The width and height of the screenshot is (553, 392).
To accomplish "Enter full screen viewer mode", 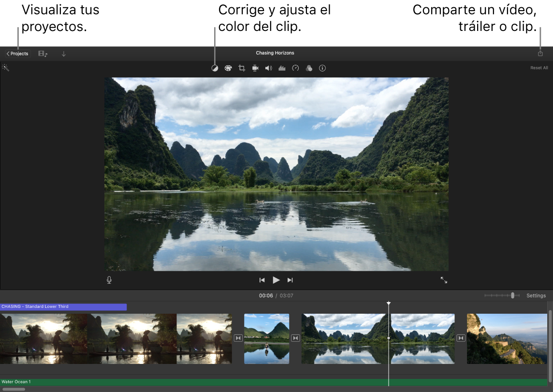I will [x=444, y=279].
